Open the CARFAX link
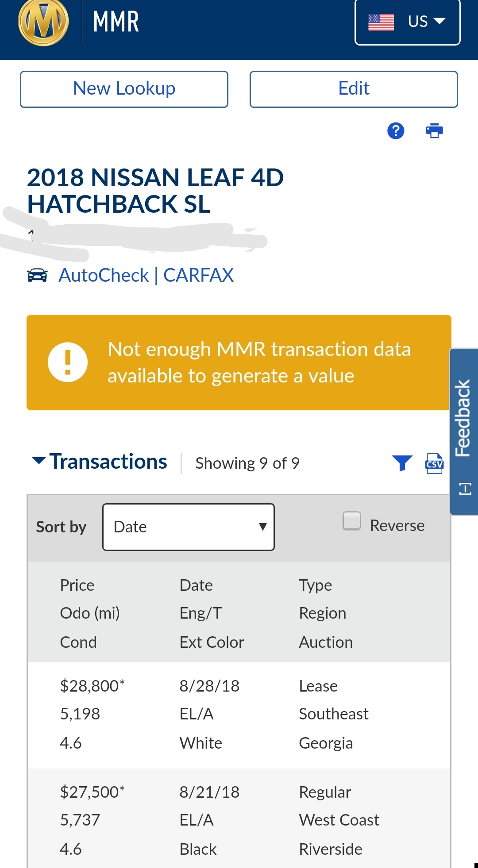This screenshot has width=478, height=868. coord(199,275)
